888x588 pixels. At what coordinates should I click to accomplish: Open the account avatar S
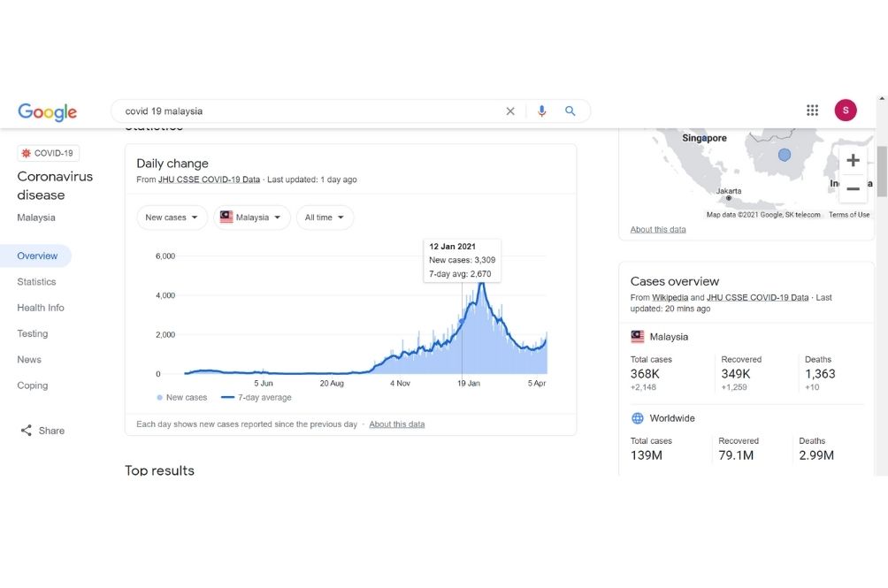(846, 111)
